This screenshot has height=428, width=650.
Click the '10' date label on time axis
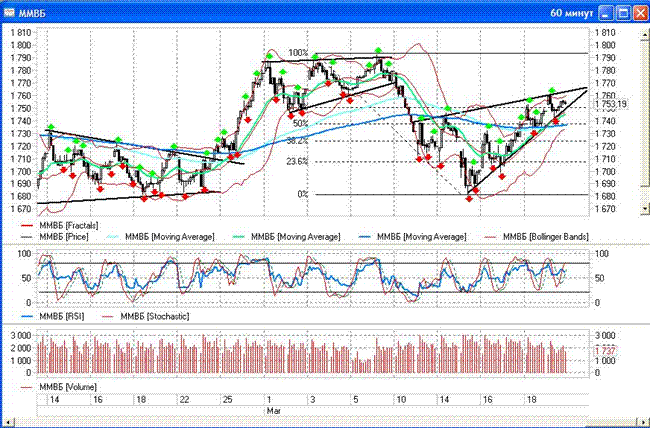pos(401,400)
